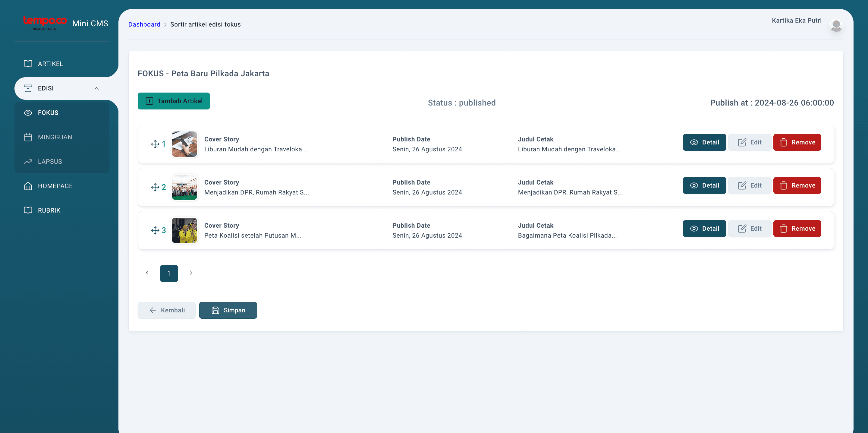
Task: Grab the move handle of article 1
Action: [x=155, y=144]
